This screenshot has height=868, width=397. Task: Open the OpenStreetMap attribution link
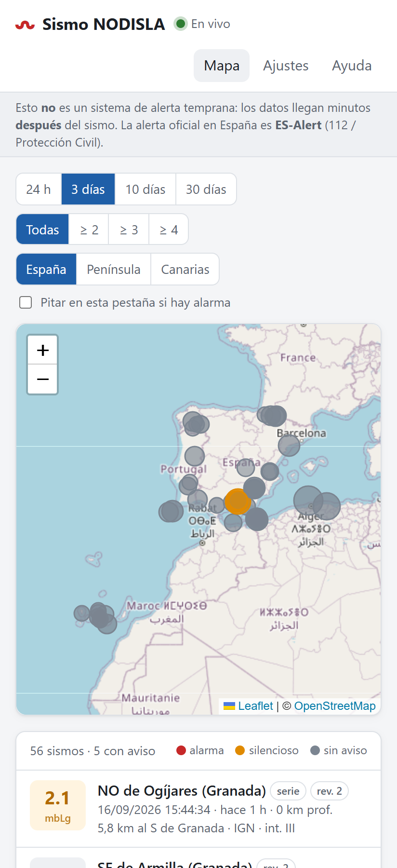[x=335, y=706]
